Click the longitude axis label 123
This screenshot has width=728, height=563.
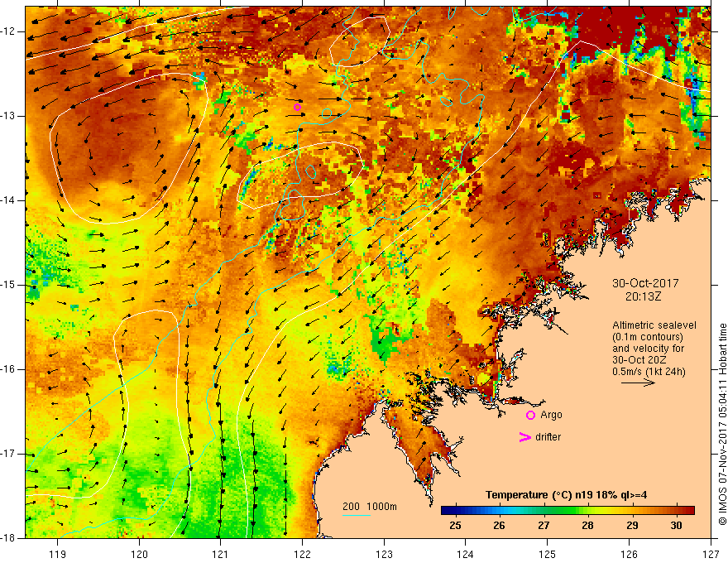pyautogui.click(x=384, y=554)
